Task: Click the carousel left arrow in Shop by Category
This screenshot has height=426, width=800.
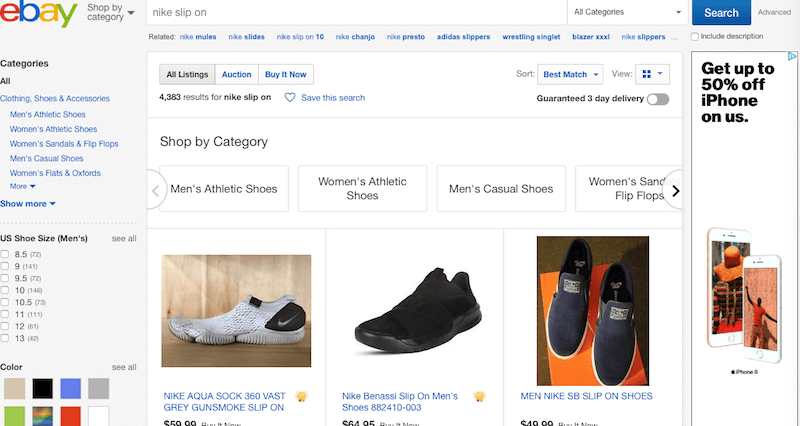Action: point(156,191)
